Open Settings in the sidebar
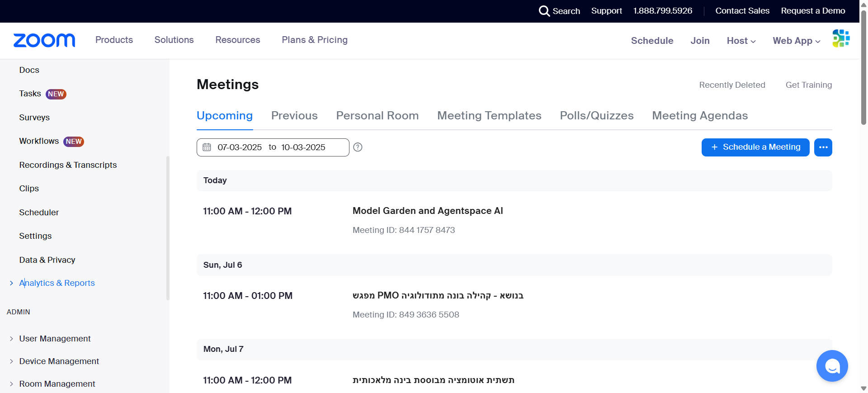The width and height of the screenshot is (868, 393). (x=35, y=236)
